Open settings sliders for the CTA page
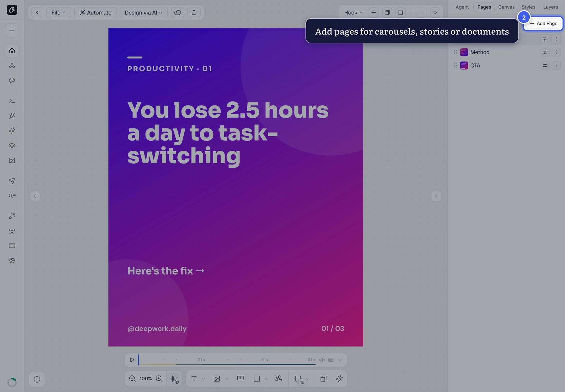Screen dimensions: 565x392 (x=545, y=66)
